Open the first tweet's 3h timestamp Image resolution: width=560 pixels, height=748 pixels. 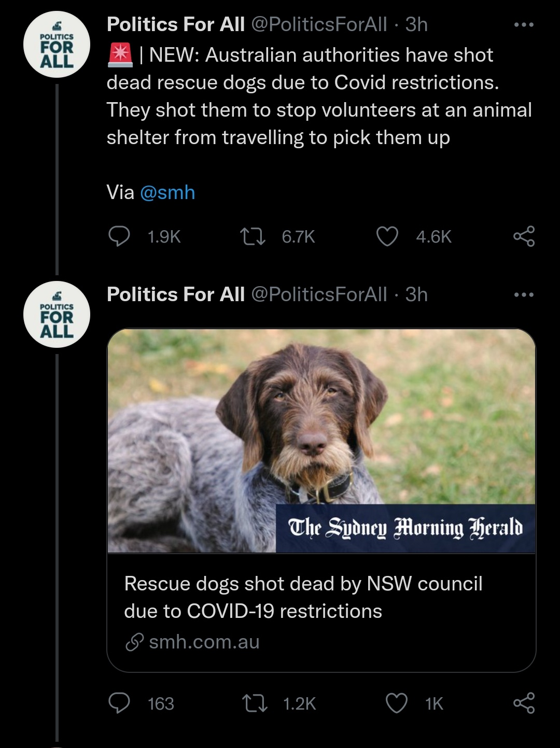tap(416, 24)
